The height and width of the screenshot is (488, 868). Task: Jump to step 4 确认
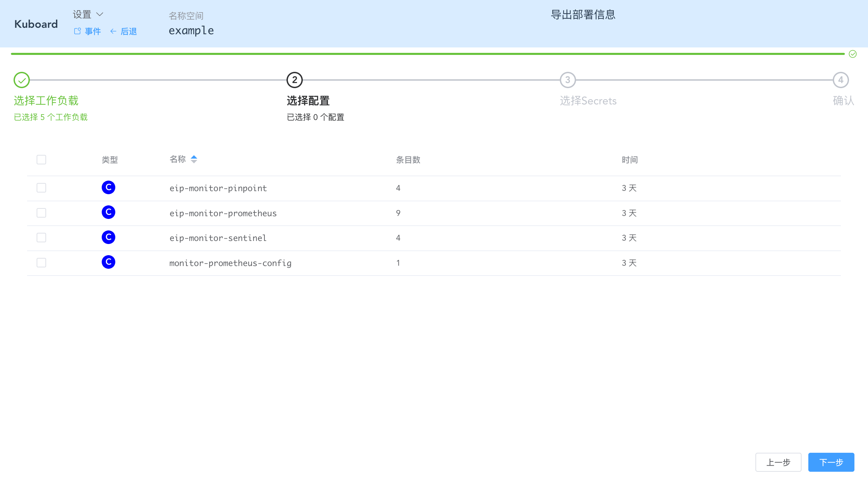[841, 80]
